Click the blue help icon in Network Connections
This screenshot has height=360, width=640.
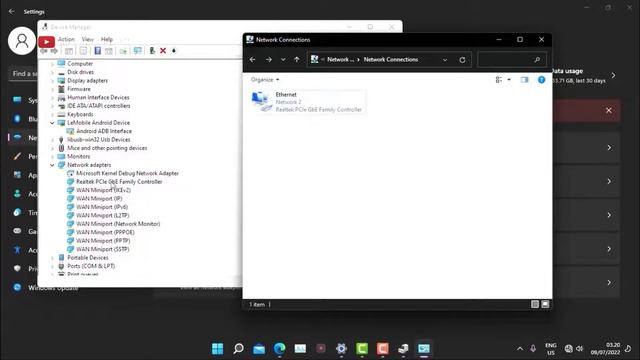pos(541,80)
